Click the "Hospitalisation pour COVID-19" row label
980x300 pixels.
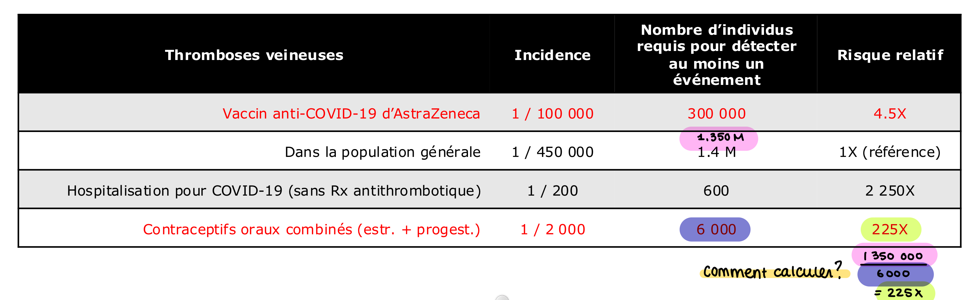click(x=274, y=190)
